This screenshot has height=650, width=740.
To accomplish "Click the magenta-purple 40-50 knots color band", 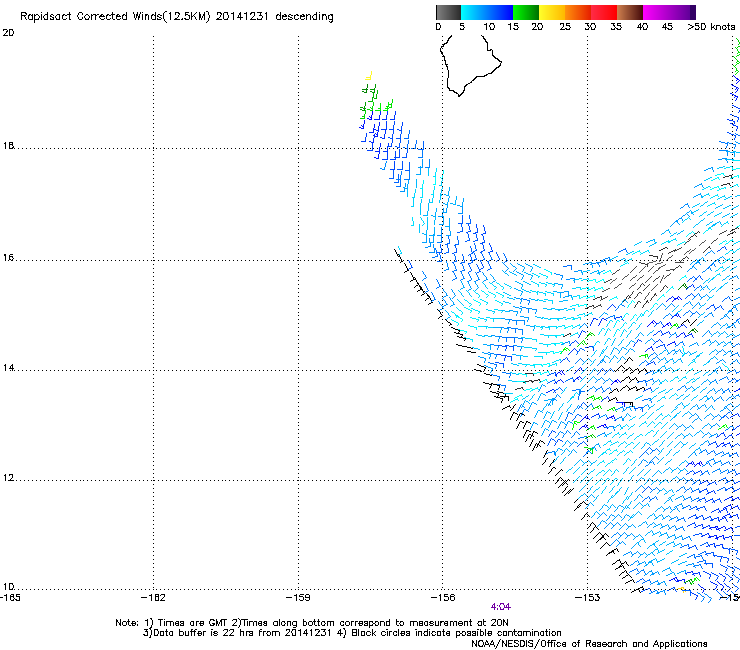I will click(669, 12).
